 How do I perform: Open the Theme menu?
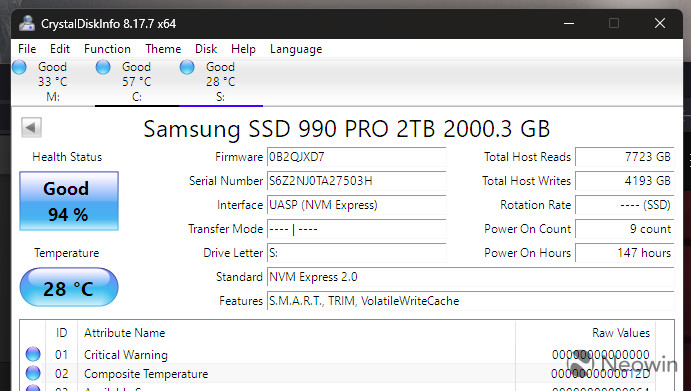[163, 49]
